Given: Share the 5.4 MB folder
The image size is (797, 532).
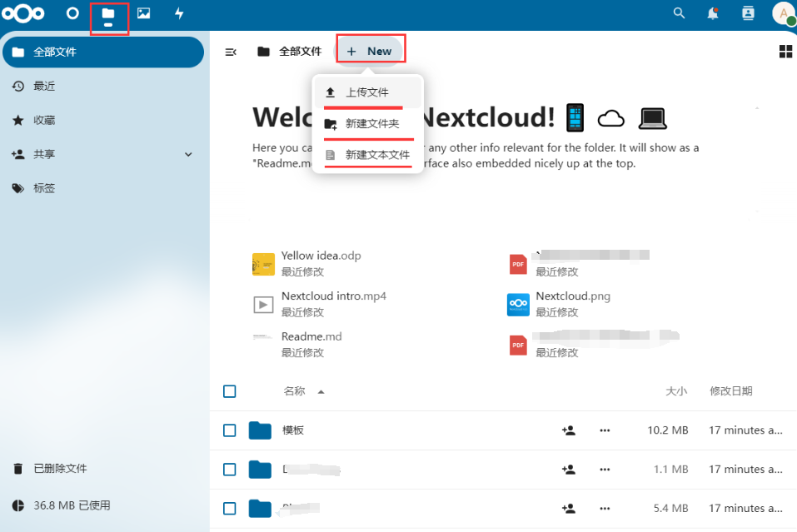Looking at the screenshot, I should tap(568, 508).
